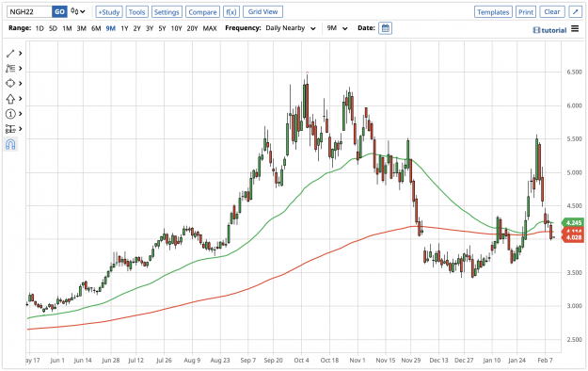588x371 pixels.
Task: Expand the line tool submenu chevron
Action: point(21,54)
